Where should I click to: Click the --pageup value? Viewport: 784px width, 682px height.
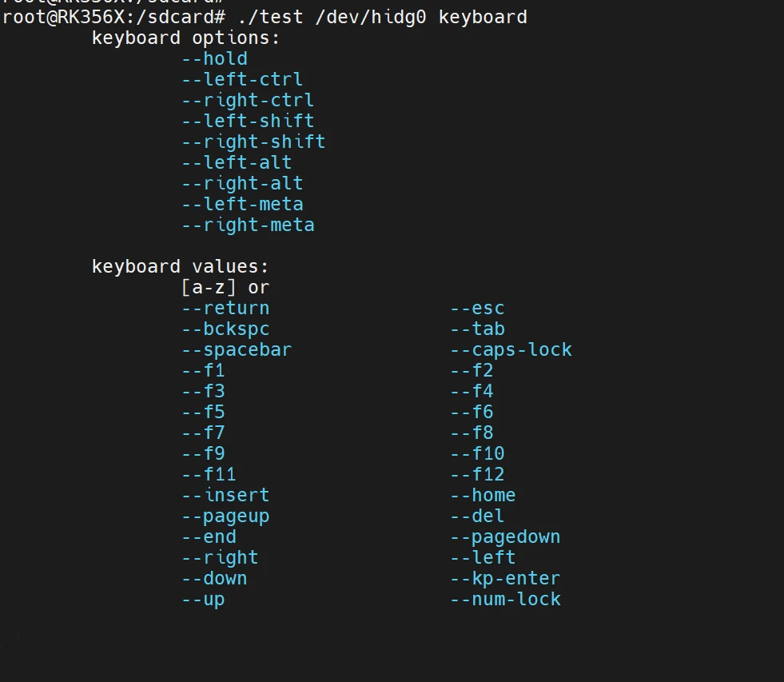click(225, 516)
